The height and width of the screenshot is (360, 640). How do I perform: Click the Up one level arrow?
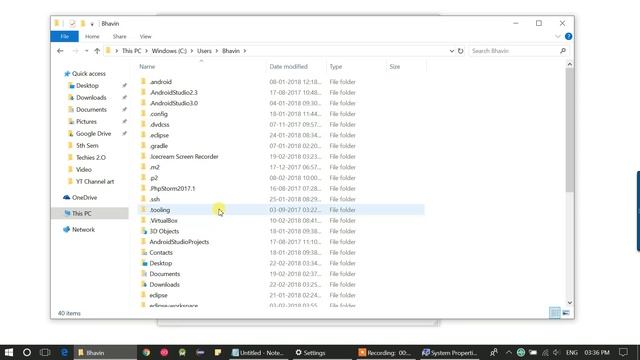97,51
